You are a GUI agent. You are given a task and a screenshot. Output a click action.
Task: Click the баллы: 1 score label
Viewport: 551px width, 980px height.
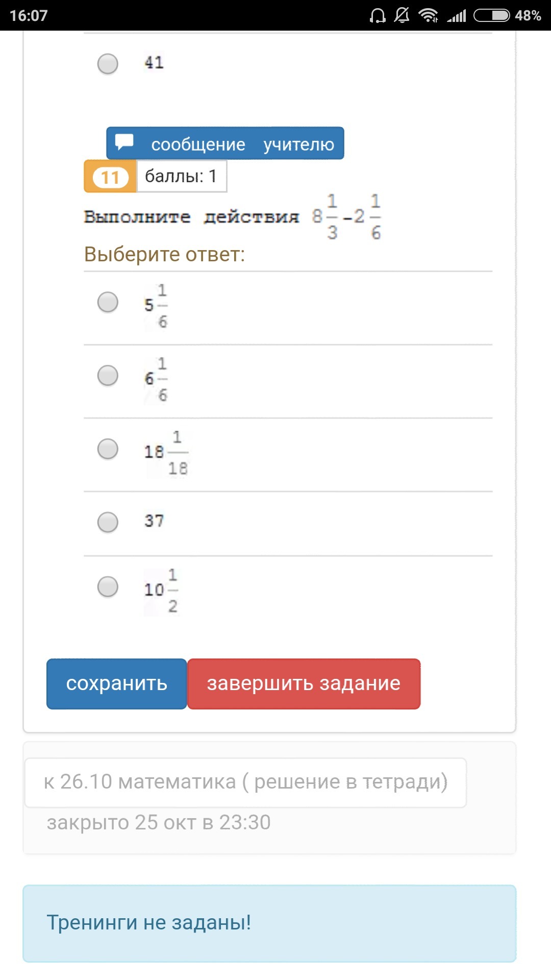181,177
